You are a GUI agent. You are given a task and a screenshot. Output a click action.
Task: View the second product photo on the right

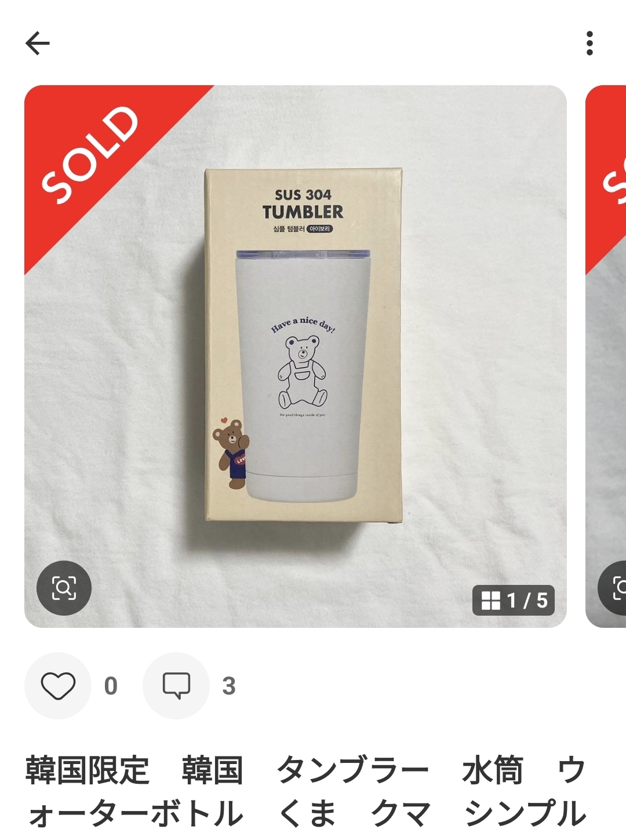click(606, 356)
